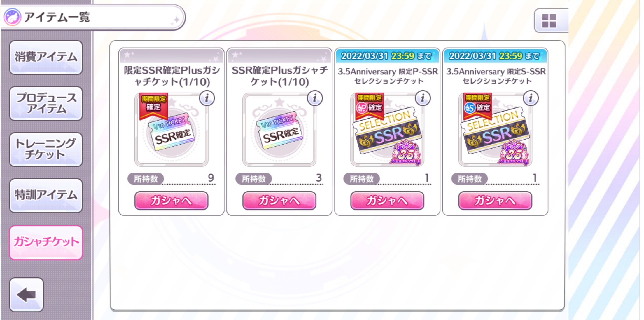Image resolution: width=644 pixels, height=320 pixels.
Task: Show info for 限定S-SSR selection ticket
Action: point(531,98)
